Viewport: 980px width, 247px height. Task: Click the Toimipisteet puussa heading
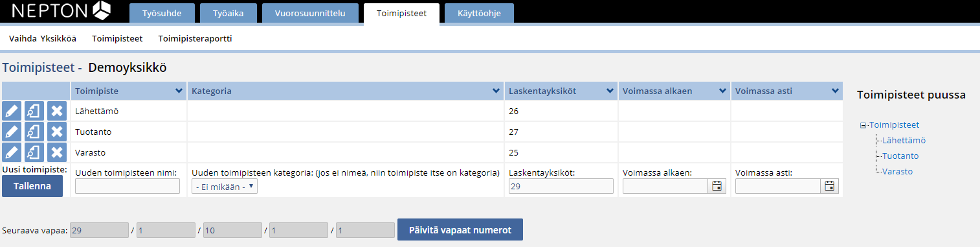coord(911,95)
